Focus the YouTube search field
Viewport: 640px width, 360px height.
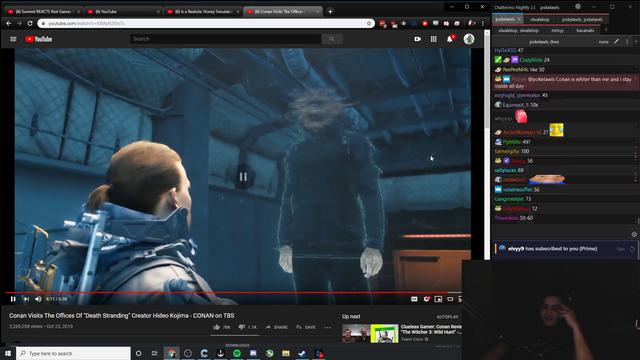coord(225,39)
